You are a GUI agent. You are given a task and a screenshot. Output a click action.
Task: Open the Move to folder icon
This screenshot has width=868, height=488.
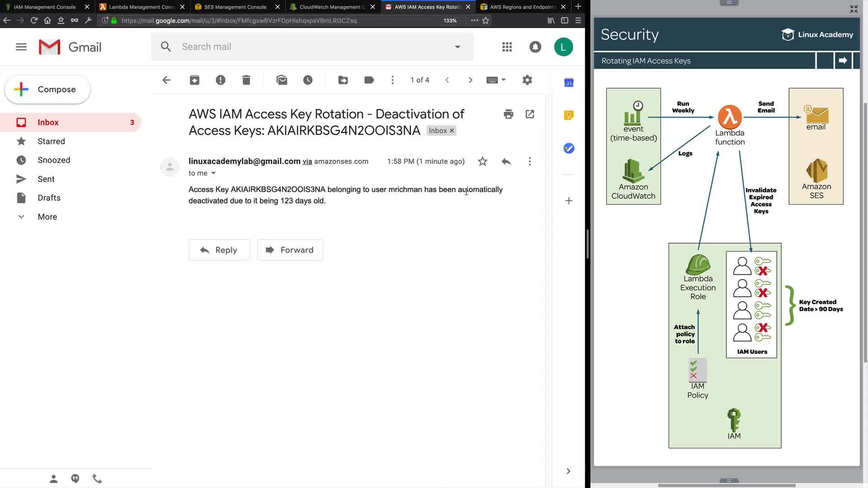[x=343, y=80]
